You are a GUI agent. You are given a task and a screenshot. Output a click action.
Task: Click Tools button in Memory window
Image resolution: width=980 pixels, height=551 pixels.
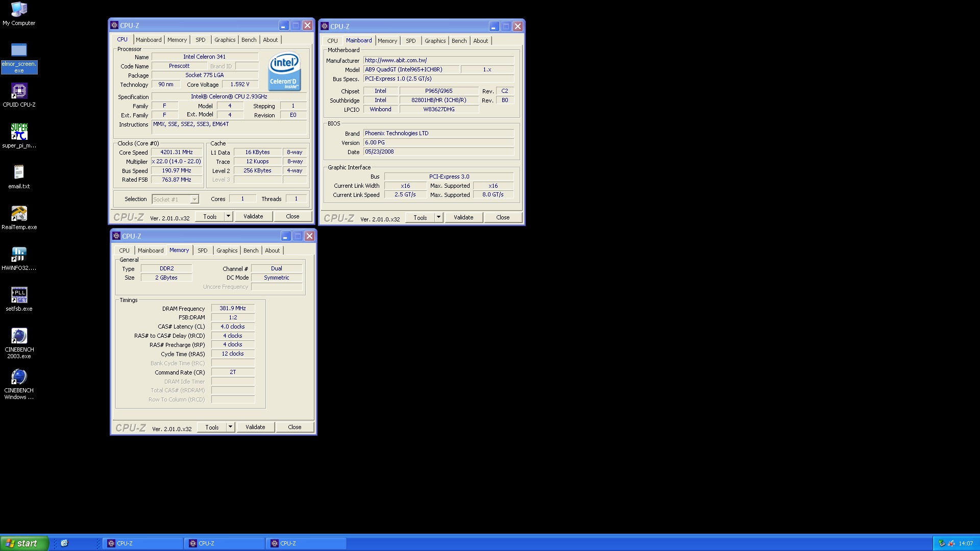tap(212, 427)
